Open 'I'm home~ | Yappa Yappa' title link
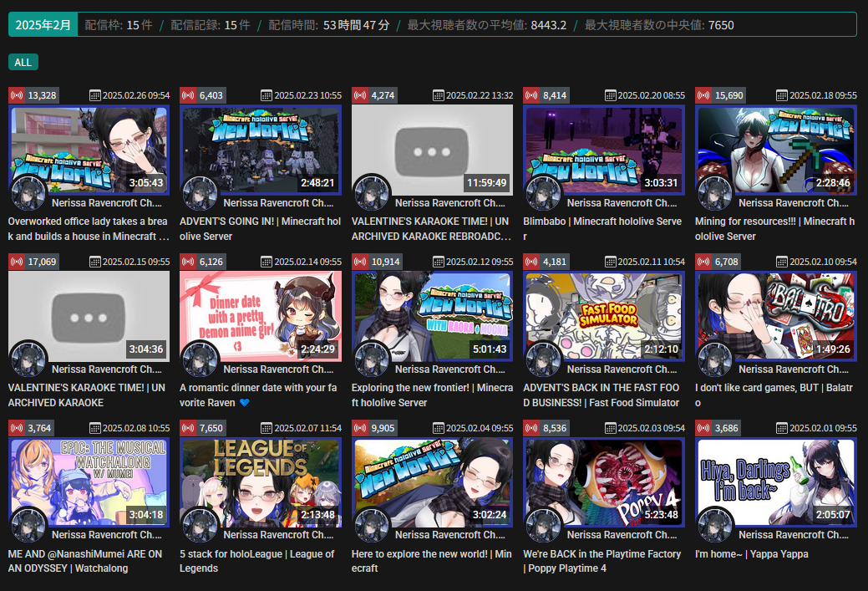The width and height of the screenshot is (868, 591). 752,554
